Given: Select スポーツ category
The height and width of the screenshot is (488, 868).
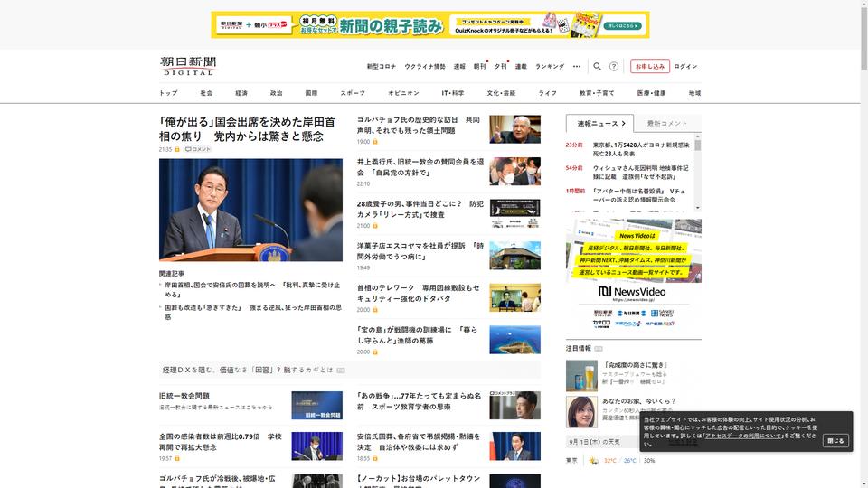Looking at the screenshot, I should (x=353, y=93).
